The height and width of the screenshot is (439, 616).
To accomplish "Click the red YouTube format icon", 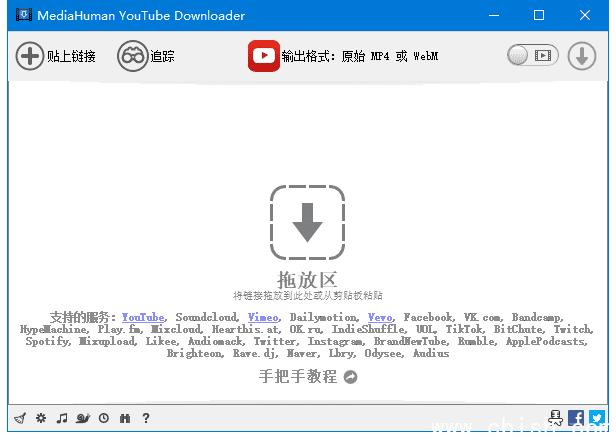I will point(263,57).
